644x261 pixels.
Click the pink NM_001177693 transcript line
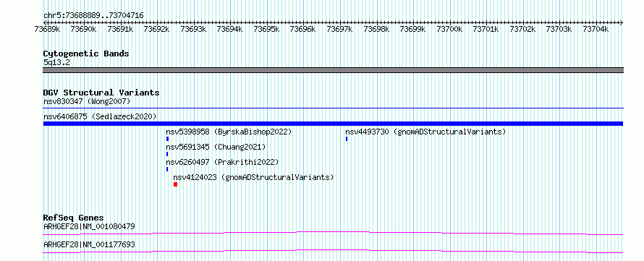click(333, 251)
